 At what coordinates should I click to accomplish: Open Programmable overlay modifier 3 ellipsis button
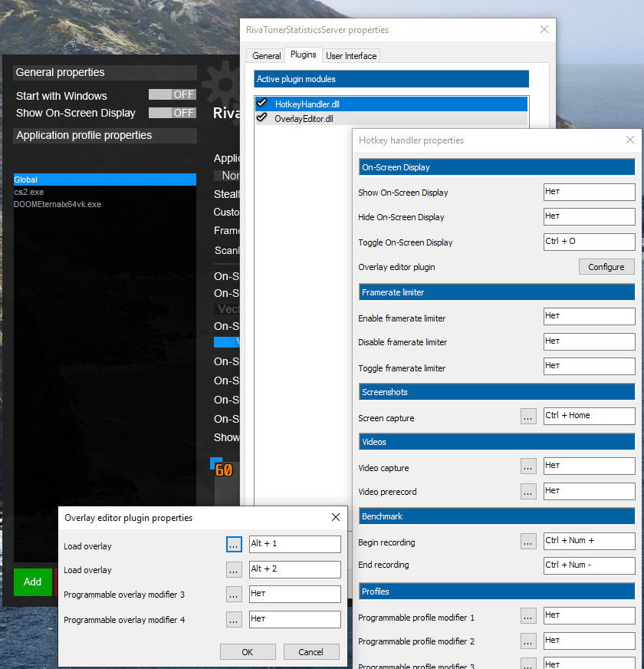[x=234, y=595]
